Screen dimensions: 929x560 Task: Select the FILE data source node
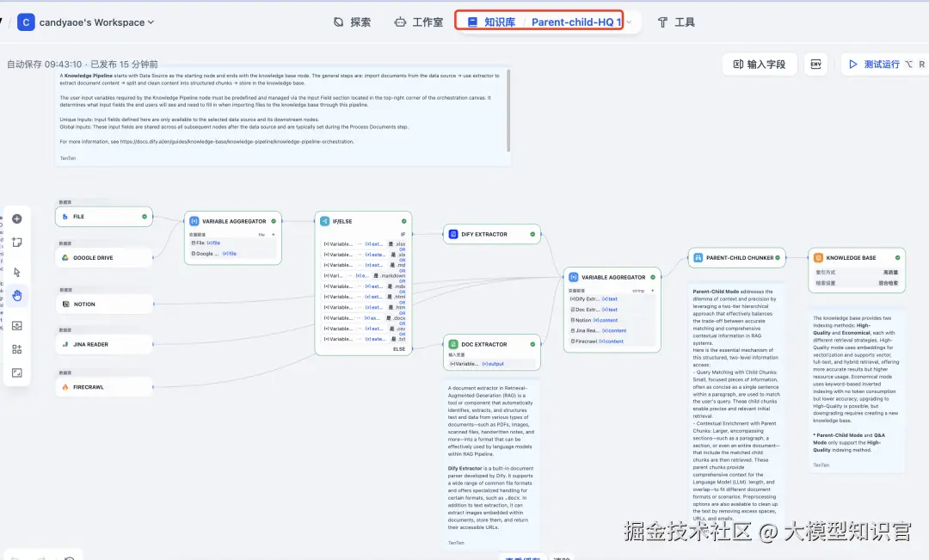(104, 216)
